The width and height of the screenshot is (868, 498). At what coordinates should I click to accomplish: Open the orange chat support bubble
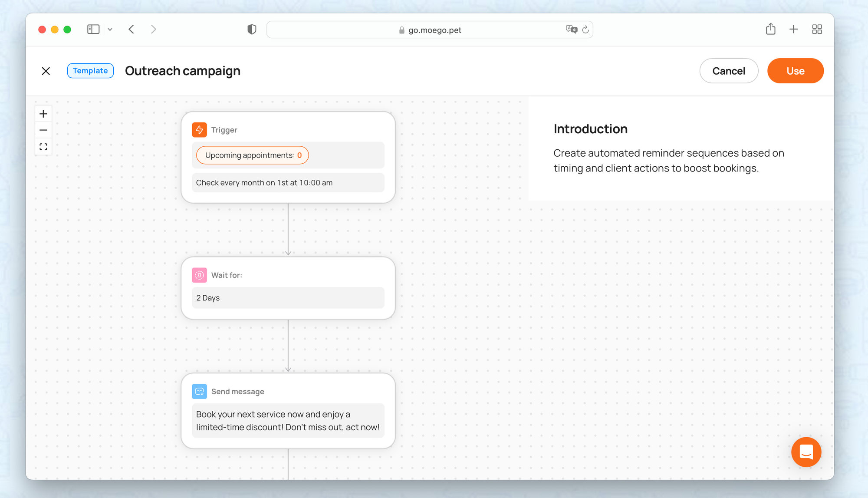[x=806, y=452]
